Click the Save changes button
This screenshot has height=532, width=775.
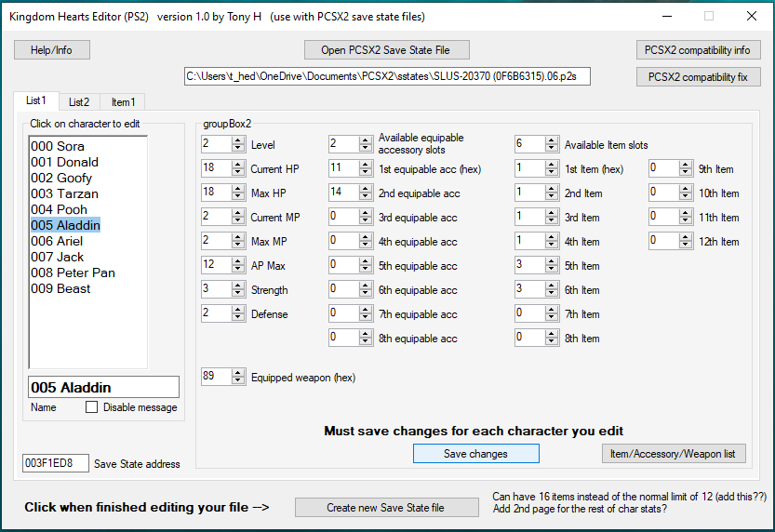point(475,454)
